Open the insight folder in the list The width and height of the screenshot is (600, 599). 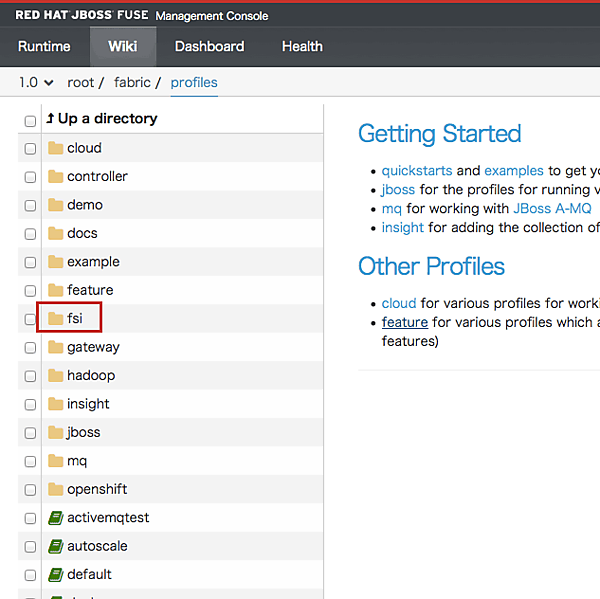click(88, 404)
